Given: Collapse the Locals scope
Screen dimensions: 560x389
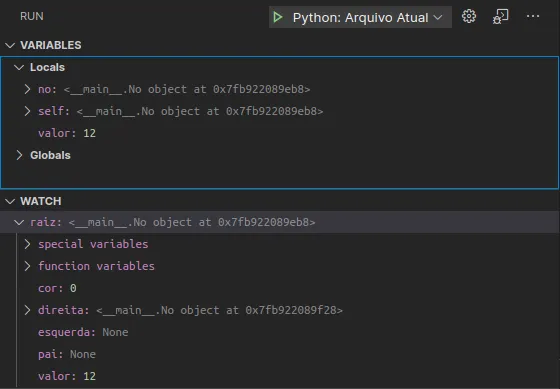Looking at the screenshot, I should pyautogui.click(x=19, y=67).
